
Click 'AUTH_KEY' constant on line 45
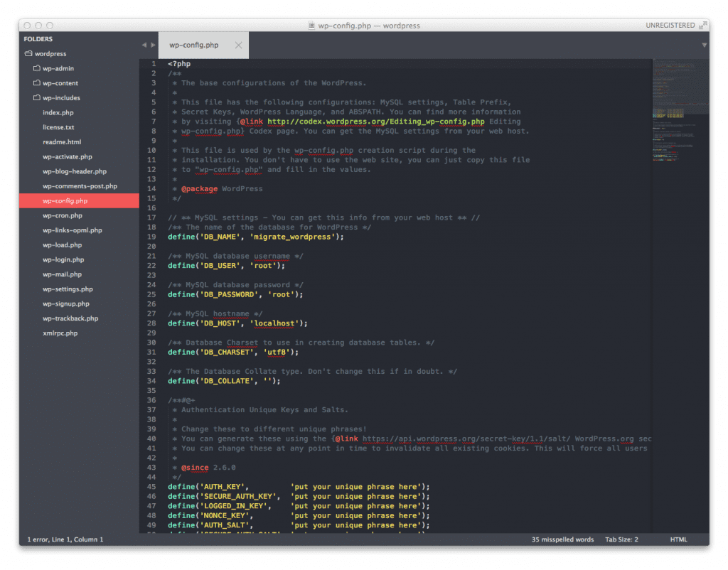(x=222, y=487)
